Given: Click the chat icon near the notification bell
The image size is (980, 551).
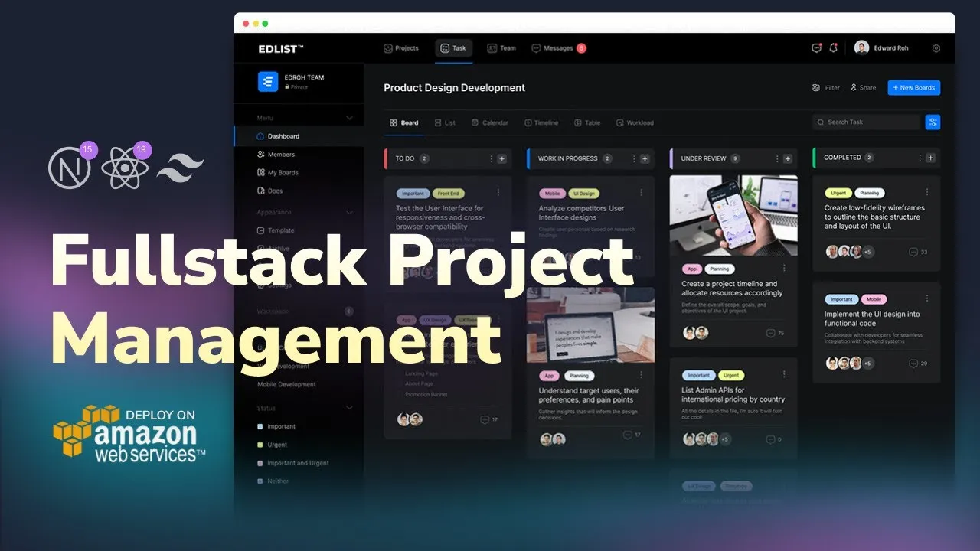Looking at the screenshot, I should (x=817, y=48).
